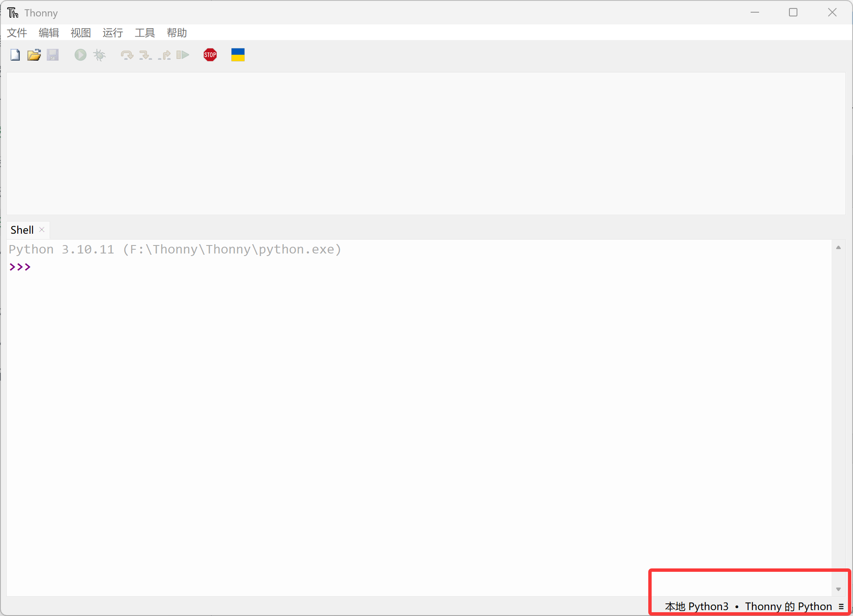Run current script with green play icon
This screenshot has width=853, height=616.
80,55
